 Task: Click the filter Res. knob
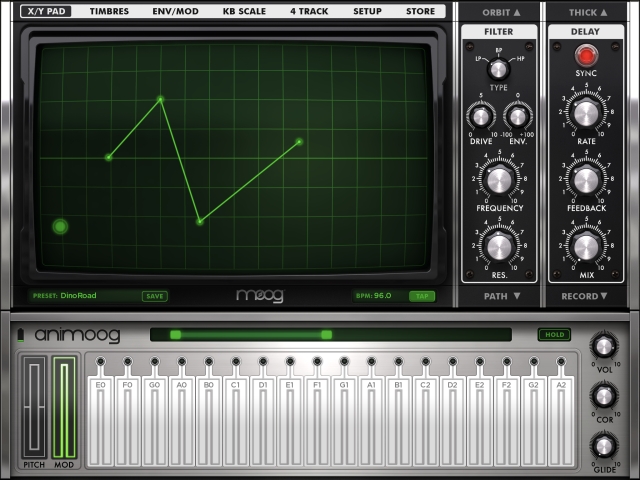point(498,244)
